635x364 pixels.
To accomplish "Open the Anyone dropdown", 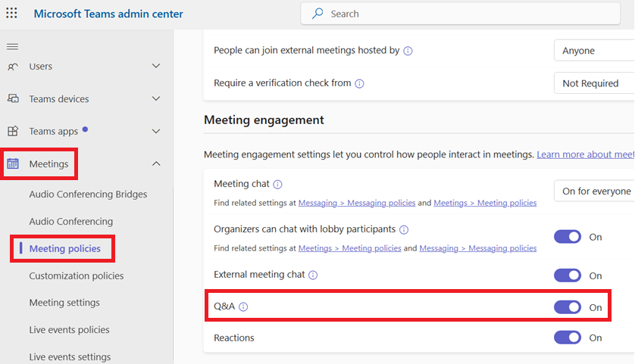I will (594, 51).
